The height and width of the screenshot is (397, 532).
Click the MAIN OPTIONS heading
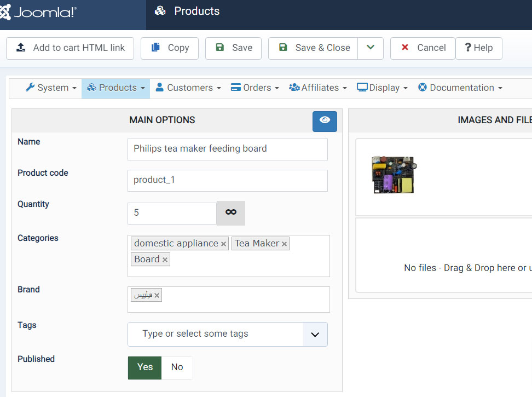coord(162,120)
